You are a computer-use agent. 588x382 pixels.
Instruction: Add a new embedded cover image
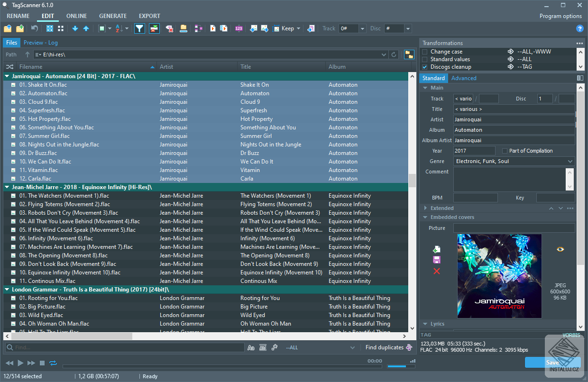437,249
